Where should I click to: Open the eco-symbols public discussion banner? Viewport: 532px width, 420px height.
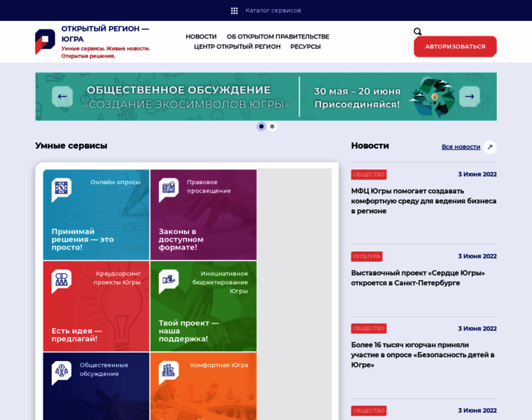click(x=266, y=97)
